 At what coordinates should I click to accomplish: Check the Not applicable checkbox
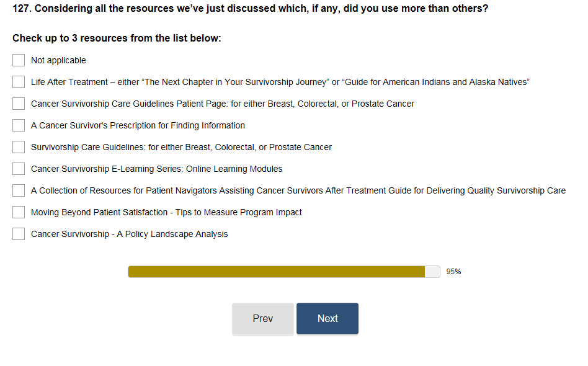[19, 60]
